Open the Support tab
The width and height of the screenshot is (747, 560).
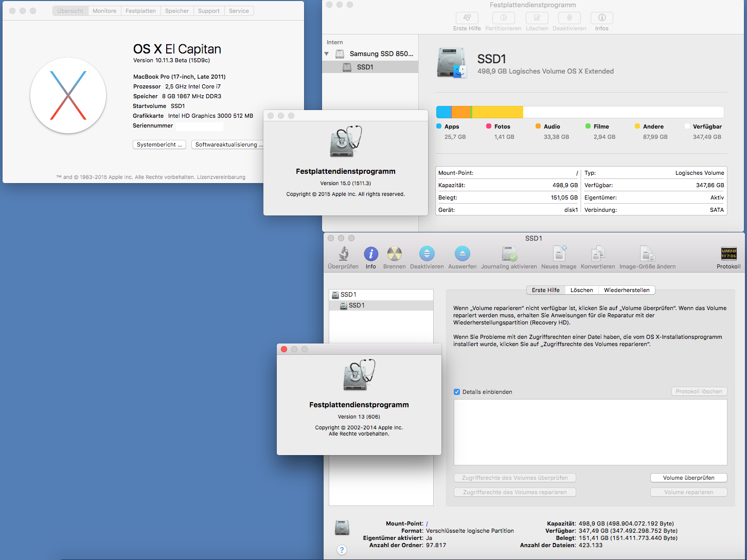[209, 11]
